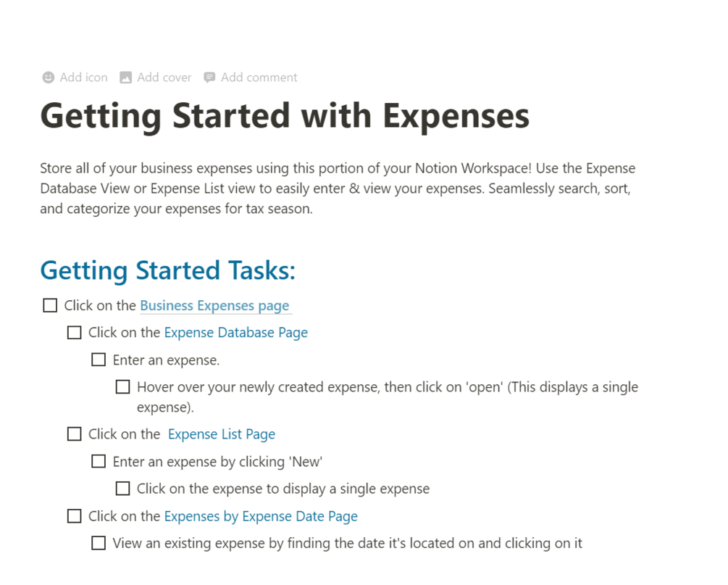The width and height of the screenshot is (728, 585).
Task: Open the Expense List Page link
Action: click(221, 434)
